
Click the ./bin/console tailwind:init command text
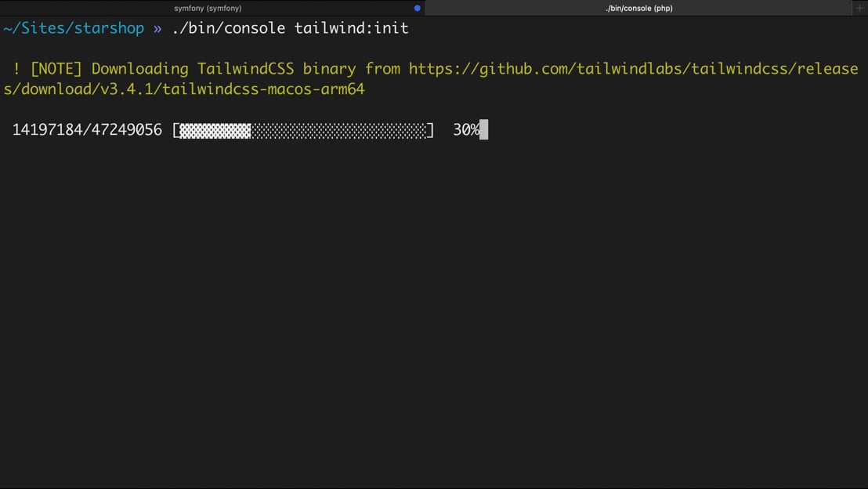(x=290, y=28)
